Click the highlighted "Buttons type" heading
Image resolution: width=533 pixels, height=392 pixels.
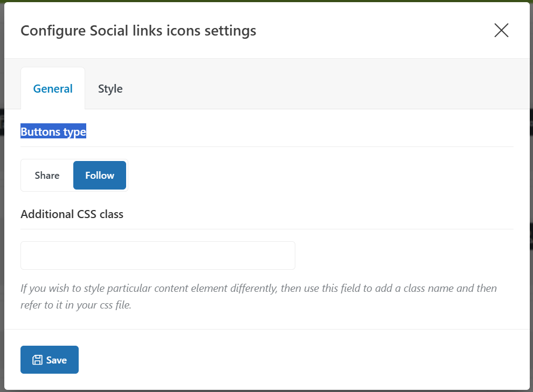53,132
